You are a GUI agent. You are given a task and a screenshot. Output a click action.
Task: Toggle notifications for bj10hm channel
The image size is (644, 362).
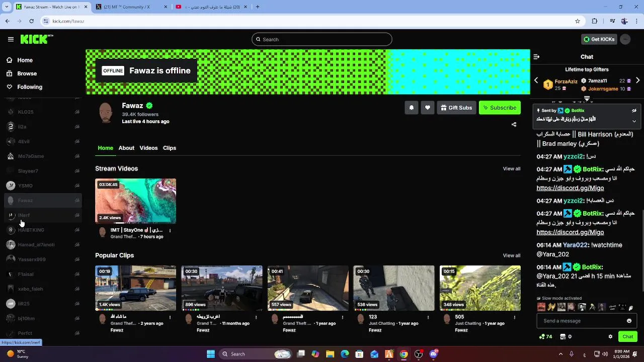click(x=77, y=318)
